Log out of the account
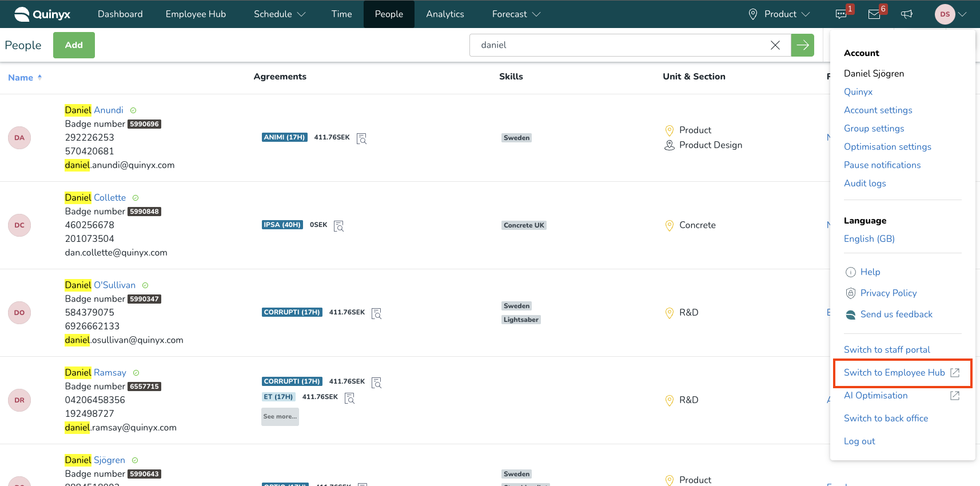The width and height of the screenshot is (980, 486). pos(859,441)
